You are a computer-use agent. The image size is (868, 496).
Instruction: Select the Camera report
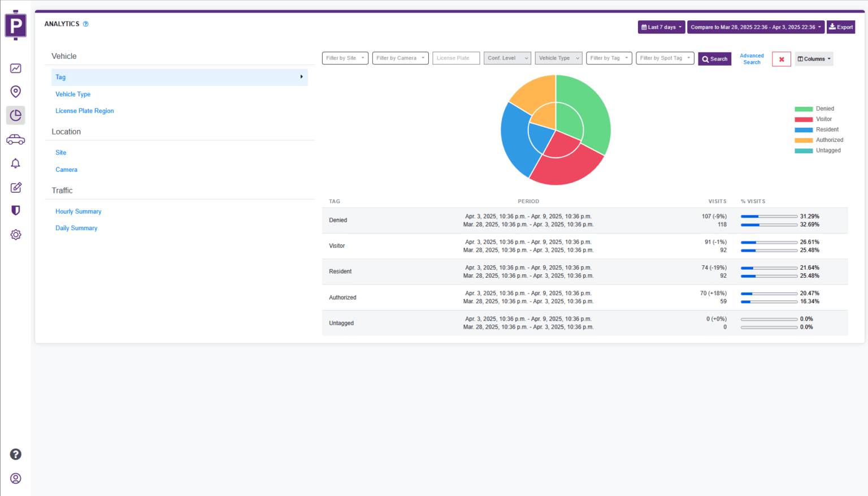67,170
